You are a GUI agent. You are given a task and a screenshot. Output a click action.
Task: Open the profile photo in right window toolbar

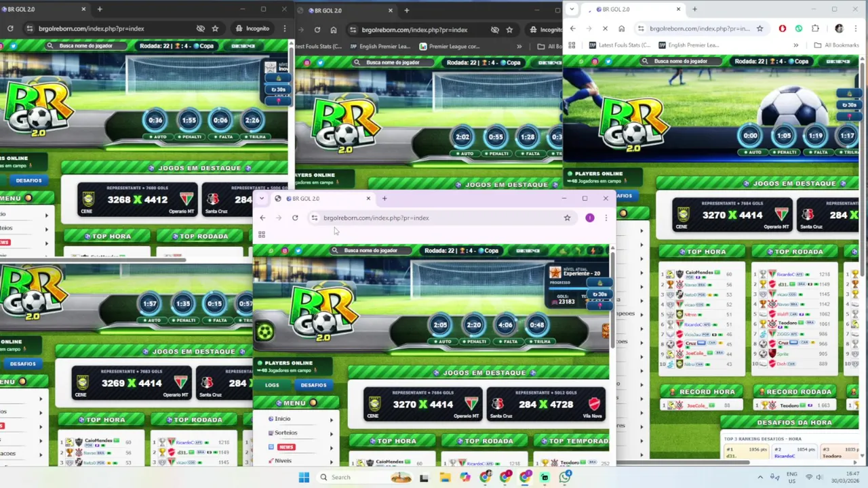click(x=839, y=28)
